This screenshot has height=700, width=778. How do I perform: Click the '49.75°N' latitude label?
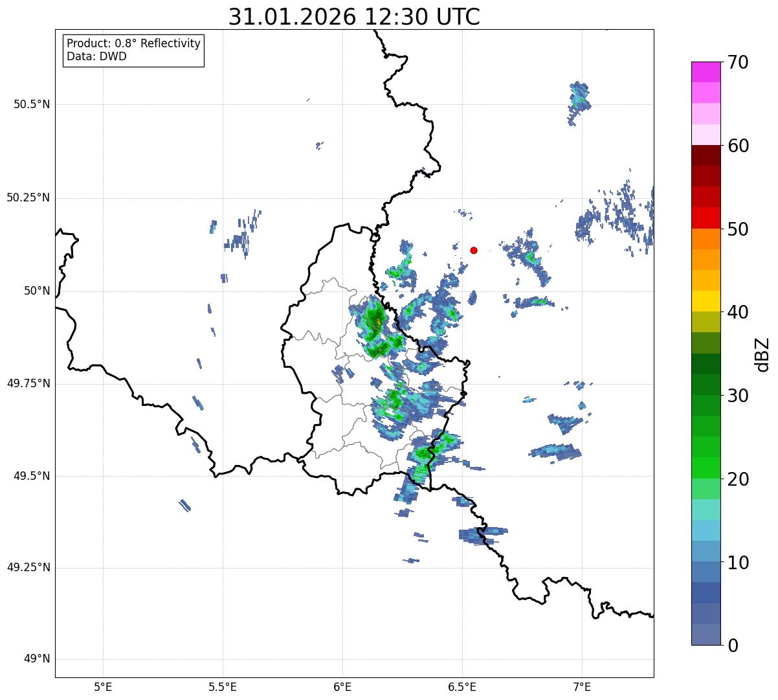click(x=28, y=383)
